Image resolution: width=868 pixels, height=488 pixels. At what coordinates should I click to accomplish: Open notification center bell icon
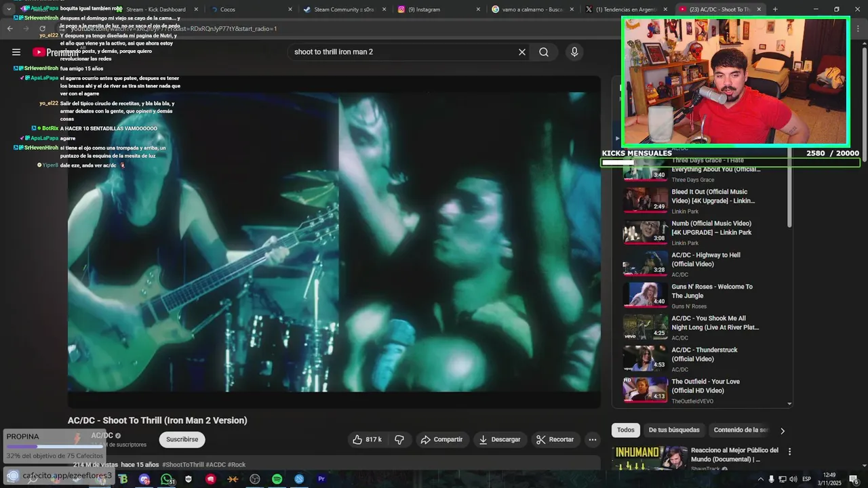[x=854, y=479]
